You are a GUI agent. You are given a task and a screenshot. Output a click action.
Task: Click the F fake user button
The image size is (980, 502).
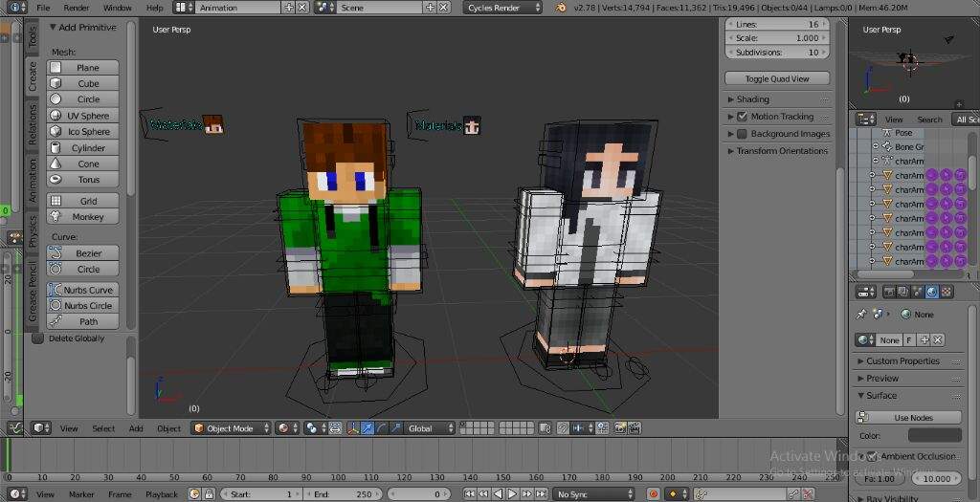[909, 340]
